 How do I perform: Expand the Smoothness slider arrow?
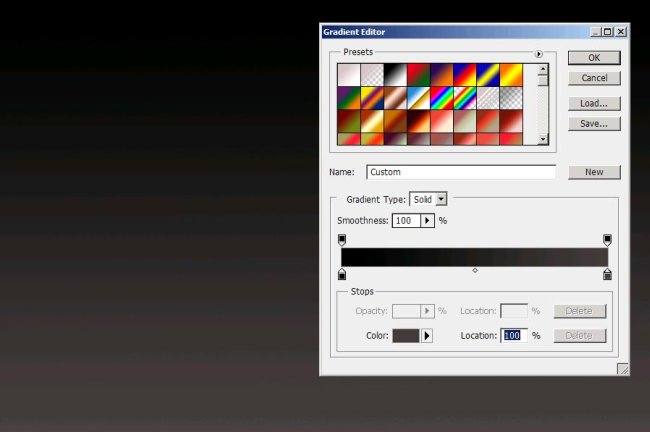point(428,220)
